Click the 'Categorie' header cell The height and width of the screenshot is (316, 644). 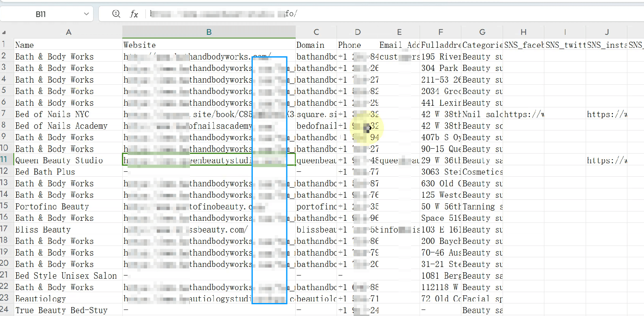(x=482, y=45)
